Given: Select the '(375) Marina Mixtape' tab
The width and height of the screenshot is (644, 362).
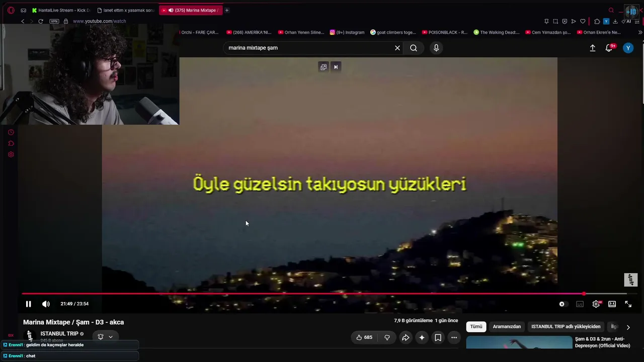Looking at the screenshot, I should coord(191,10).
